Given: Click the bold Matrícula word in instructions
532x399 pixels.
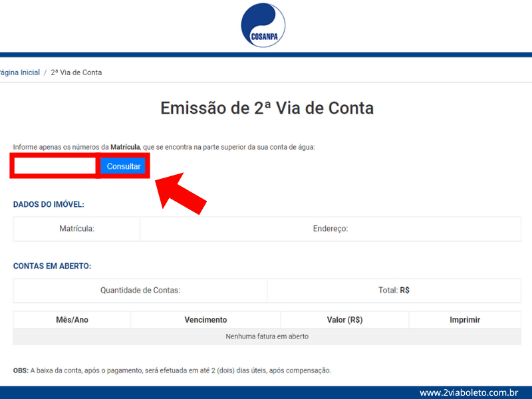Looking at the screenshot, I should 125,147.
